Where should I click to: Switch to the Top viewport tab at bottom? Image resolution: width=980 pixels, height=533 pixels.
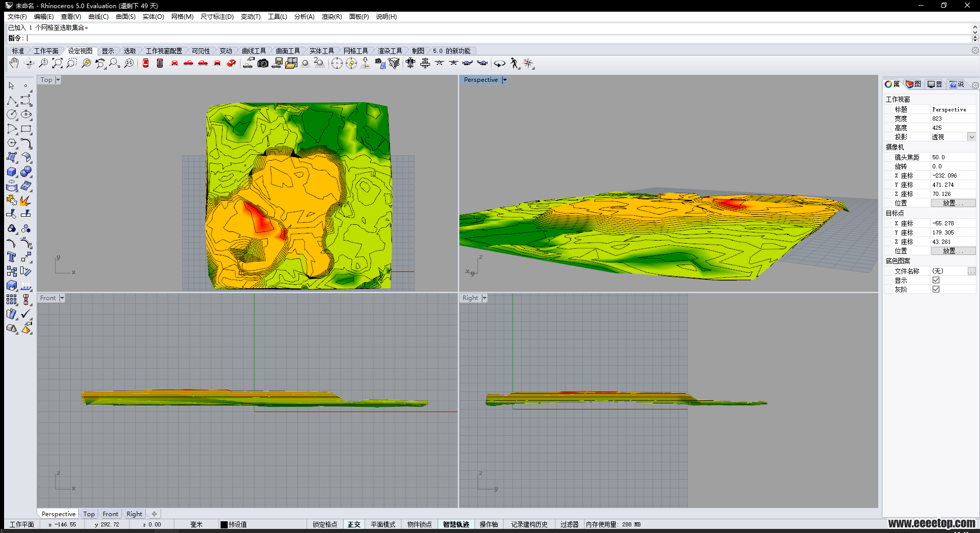click(x=89, y=514)
